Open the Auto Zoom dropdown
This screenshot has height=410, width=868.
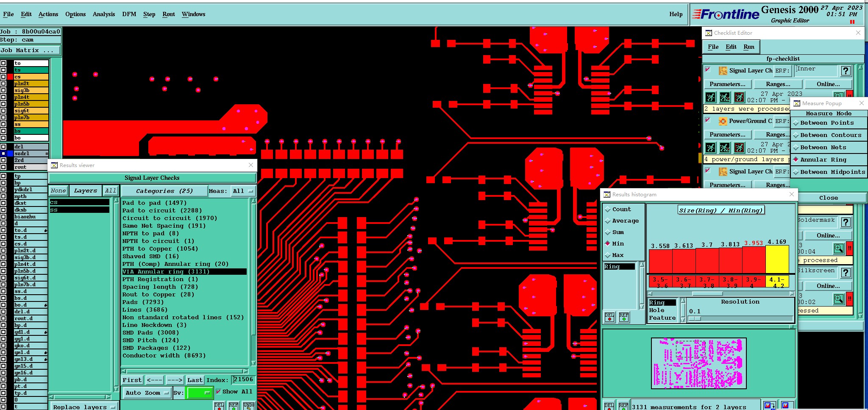(147, 393)
